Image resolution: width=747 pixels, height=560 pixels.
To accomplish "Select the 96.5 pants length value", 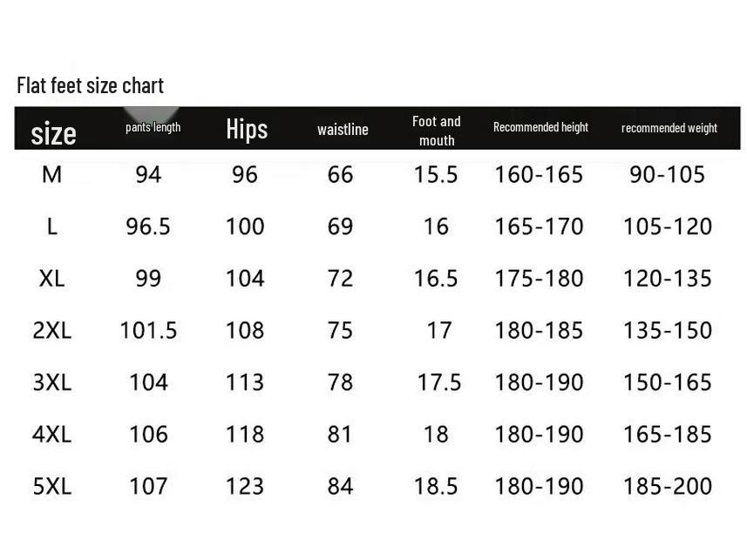I will 148,227.
